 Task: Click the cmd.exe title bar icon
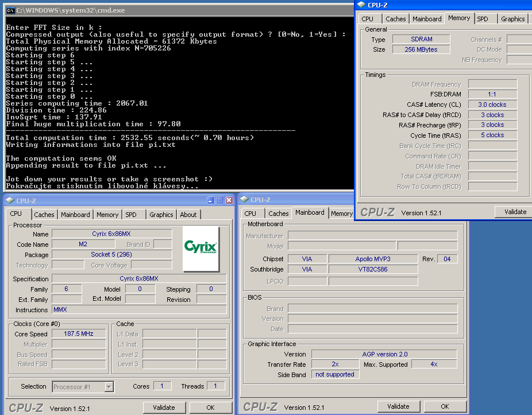[10, 10]
